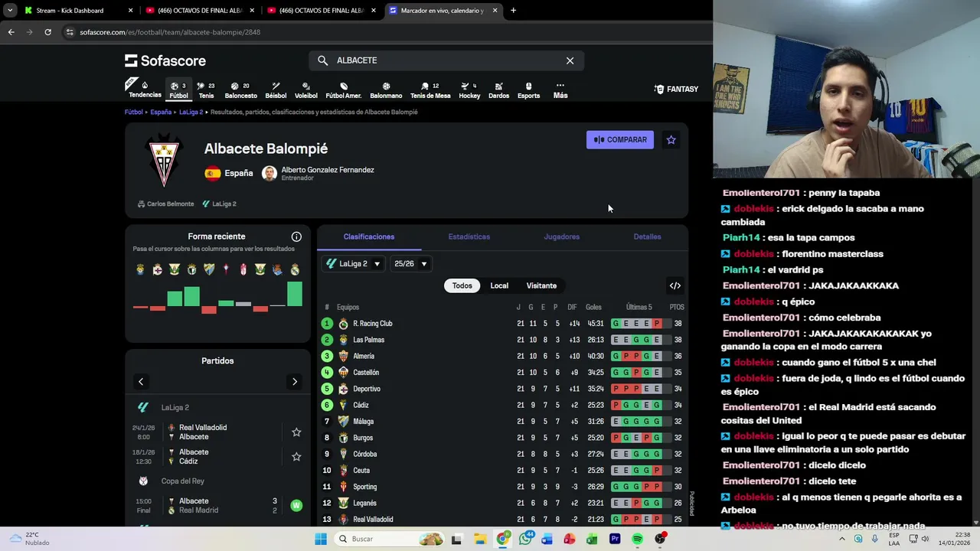Open R. Racing Club team row

(x=503, y=324)
